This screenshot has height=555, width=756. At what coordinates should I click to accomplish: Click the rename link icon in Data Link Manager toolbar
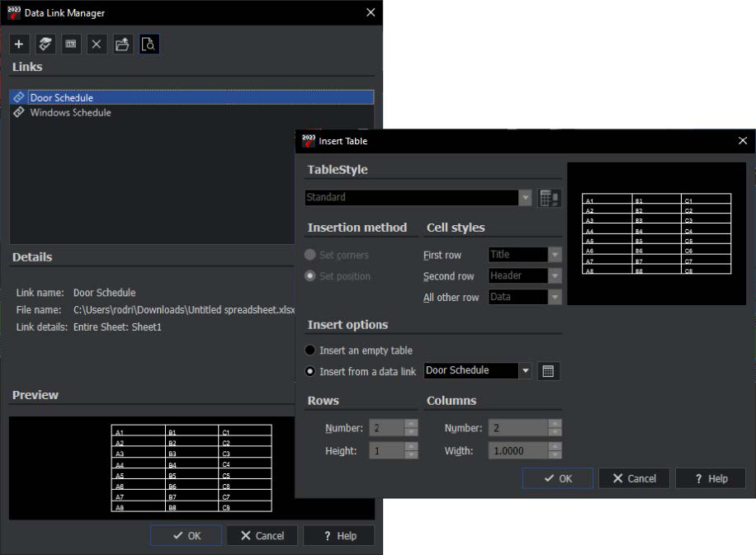[x=71, y=45]
